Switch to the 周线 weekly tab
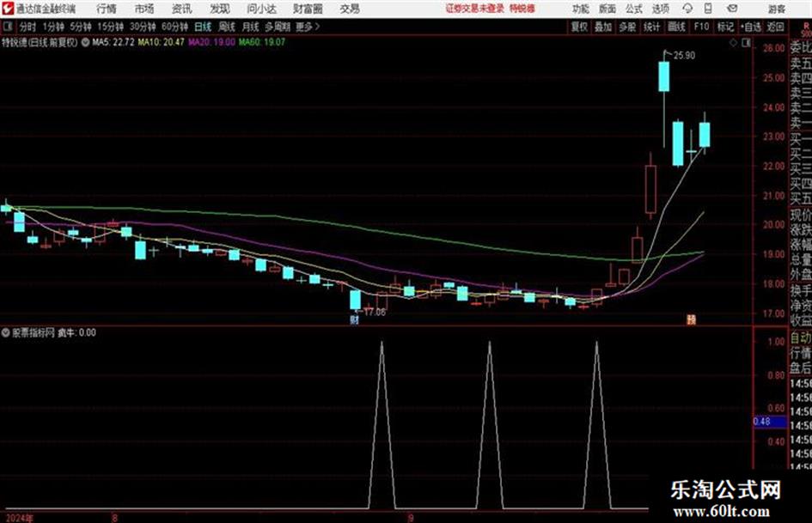 [x=227, y=27]
